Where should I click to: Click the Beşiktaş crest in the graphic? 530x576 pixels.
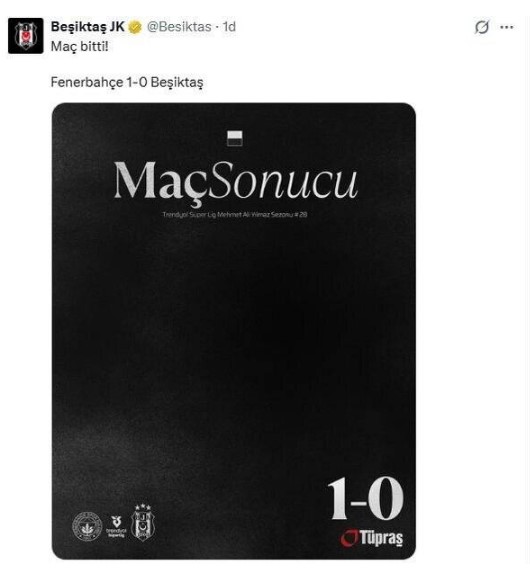143,522
